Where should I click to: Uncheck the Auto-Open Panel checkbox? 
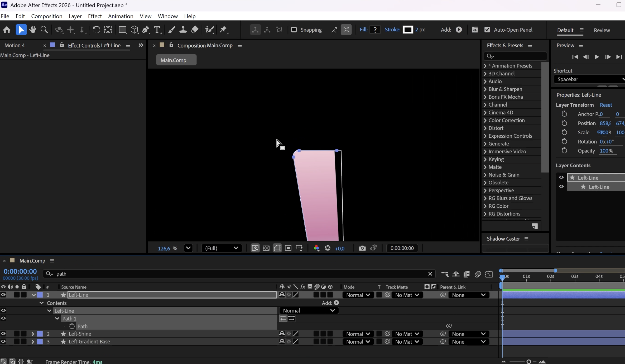pyautogui.click(x=487, y=30)
